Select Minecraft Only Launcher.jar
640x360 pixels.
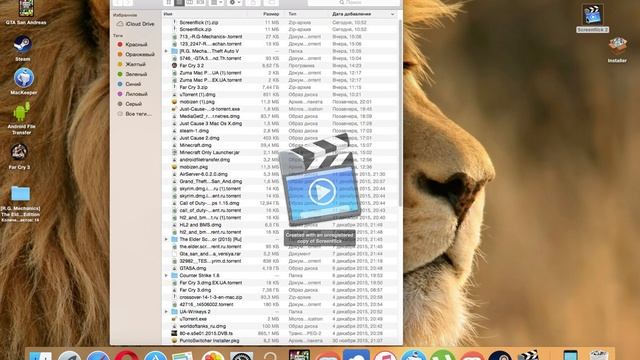click(280, 153)
